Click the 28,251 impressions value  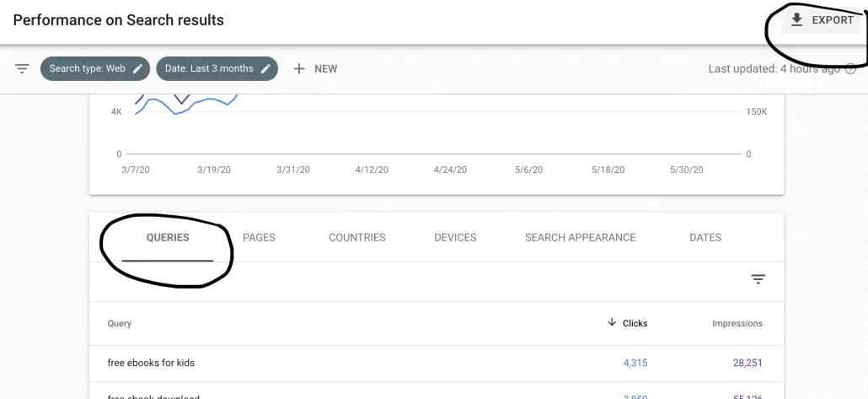(x=747, y=364)
